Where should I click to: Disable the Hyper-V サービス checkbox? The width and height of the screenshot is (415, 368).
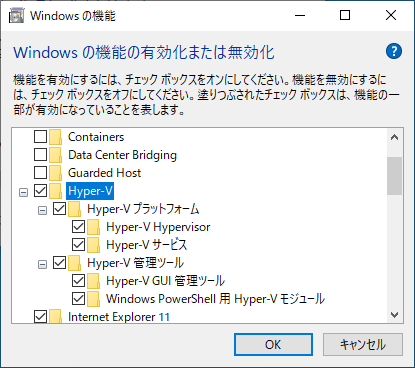(x=78, y=244)
